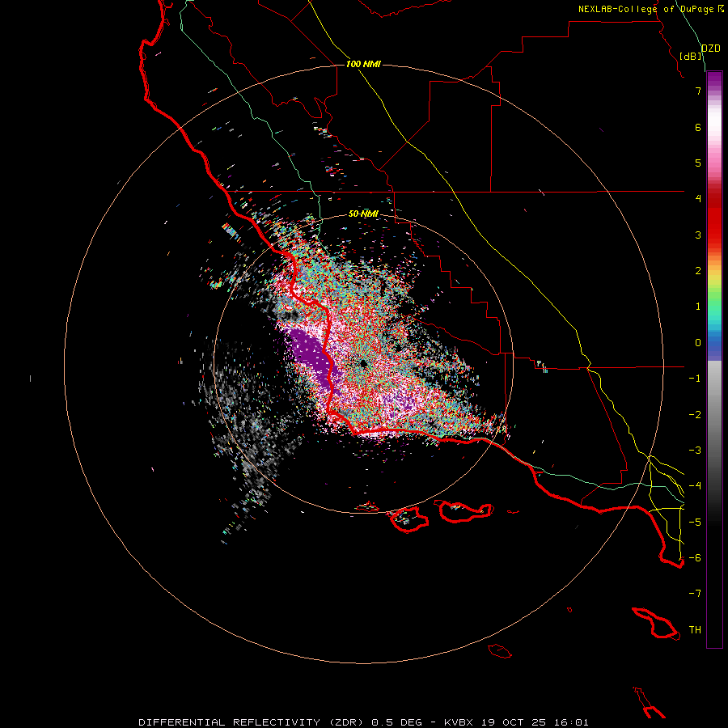728x728 pixels.
Task: Click the -7 value on color scale
Action: 695,594
